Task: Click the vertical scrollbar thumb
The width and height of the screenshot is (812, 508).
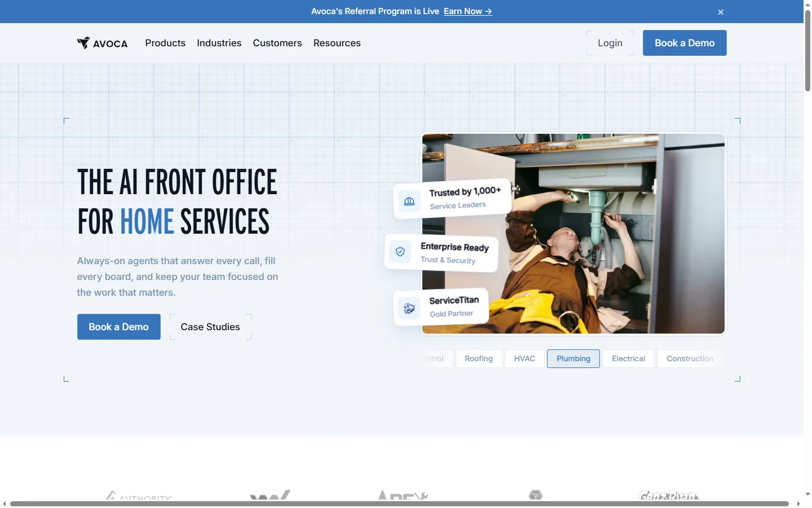Action: coord(807,50)
